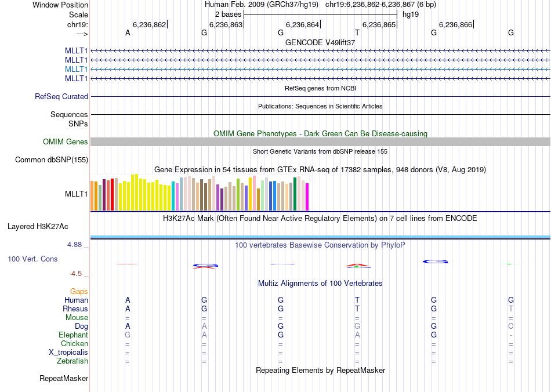Click the 2 bases scale bar line

pos(320,14)
